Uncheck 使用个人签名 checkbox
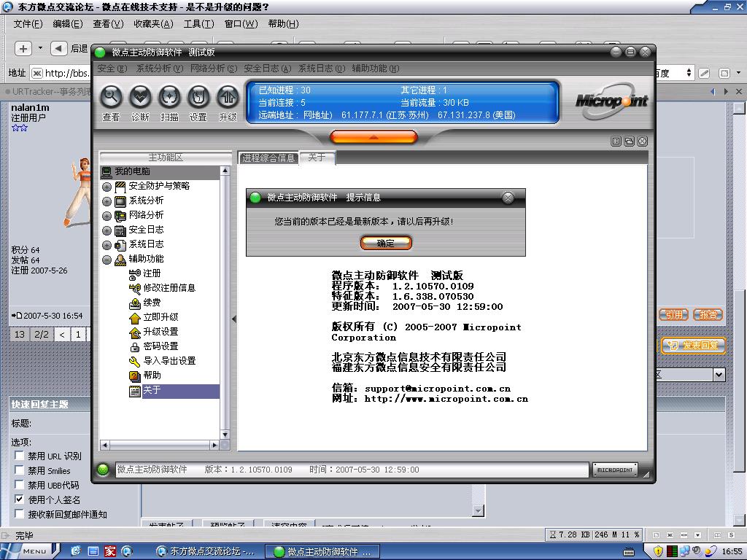The height and width of the screenshot is (560, 747). [x=19, y=499]
